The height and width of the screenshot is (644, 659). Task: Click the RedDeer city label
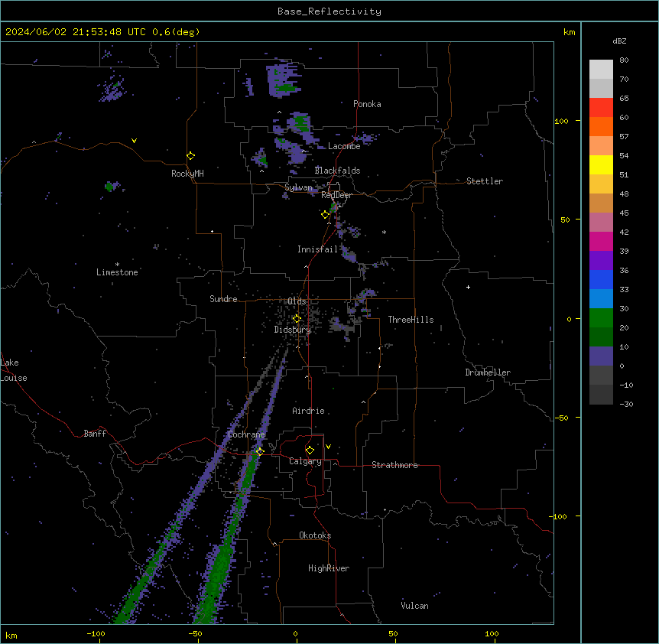coord(336,195)
